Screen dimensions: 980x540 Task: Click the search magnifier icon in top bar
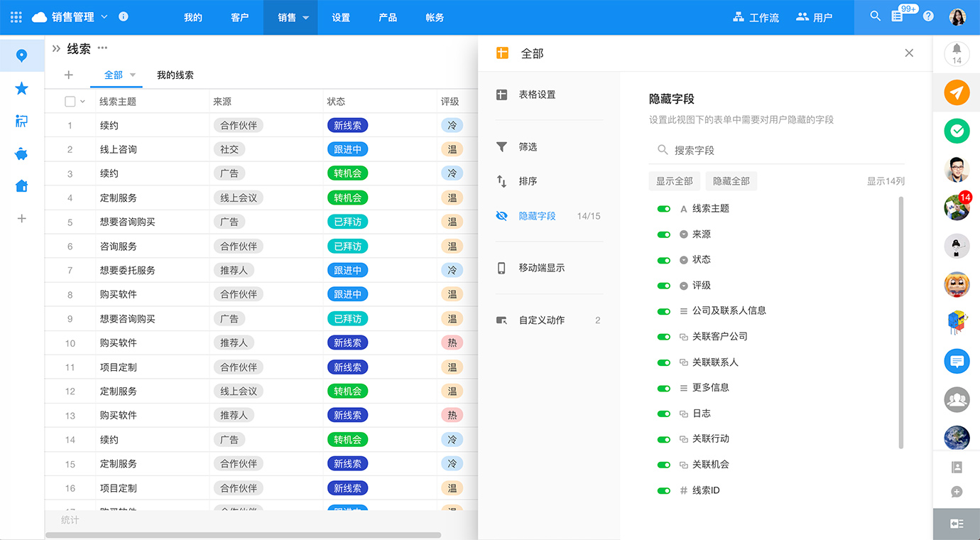click(x=875, y=16)
